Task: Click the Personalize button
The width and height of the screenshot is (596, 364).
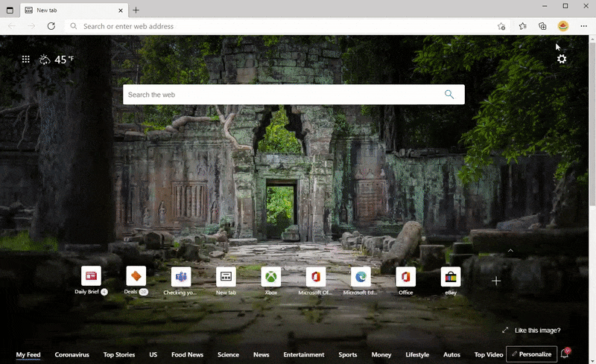Action: pos(531,354)
